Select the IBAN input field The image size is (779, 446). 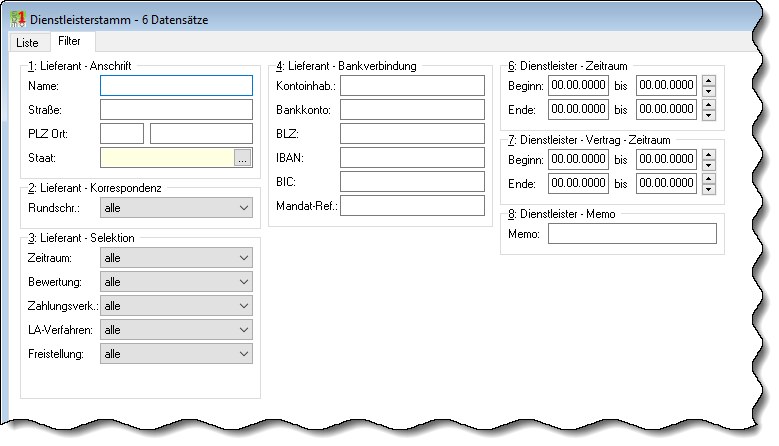tap(412, 157)
